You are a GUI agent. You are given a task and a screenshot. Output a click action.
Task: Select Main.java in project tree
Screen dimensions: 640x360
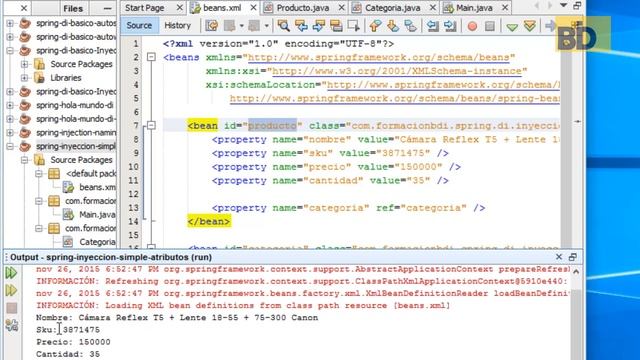coord(97,214)
